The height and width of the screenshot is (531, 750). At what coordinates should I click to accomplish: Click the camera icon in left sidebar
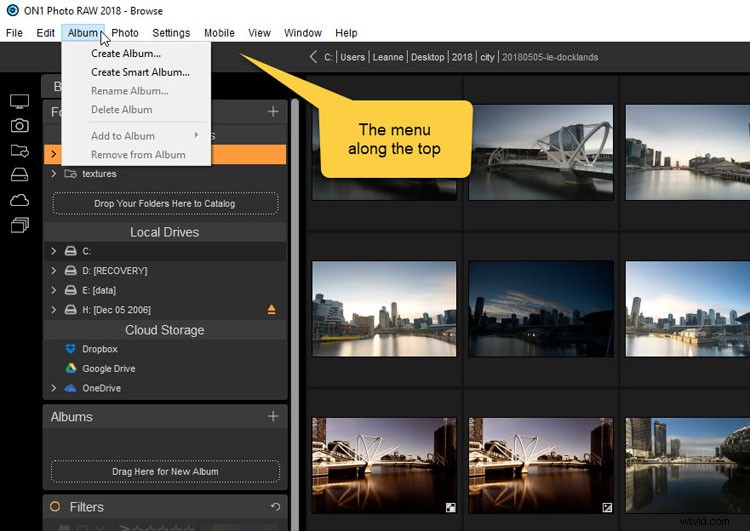point(20,126)
